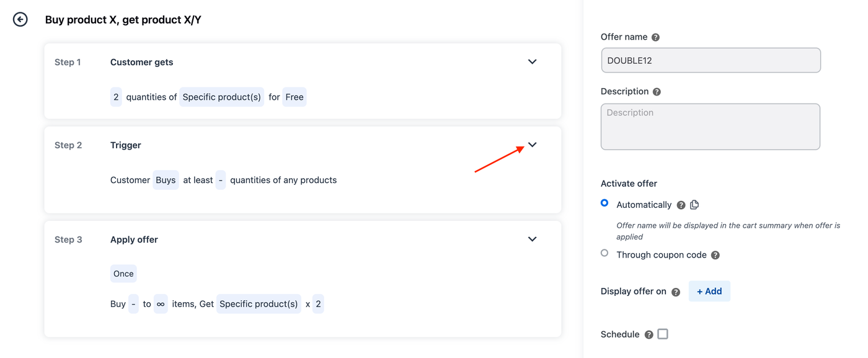
Task: Click help icon beside Display offer on
Action: point(676,292)
